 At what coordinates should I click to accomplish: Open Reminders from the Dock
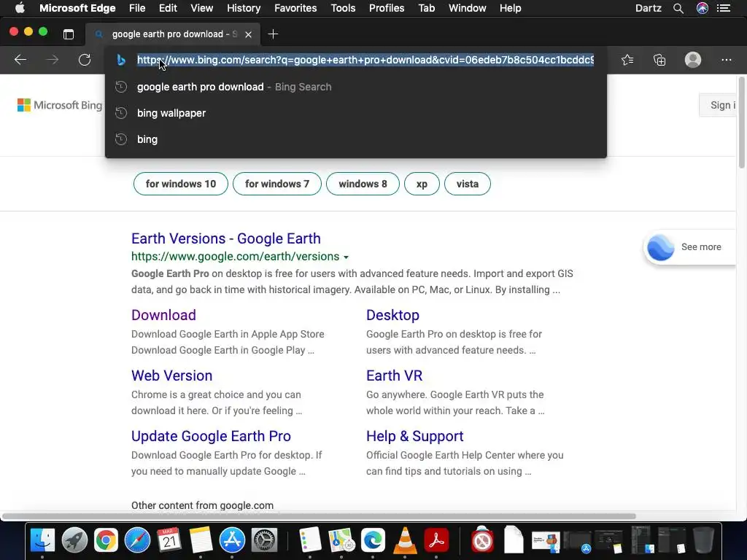point(309,540)
